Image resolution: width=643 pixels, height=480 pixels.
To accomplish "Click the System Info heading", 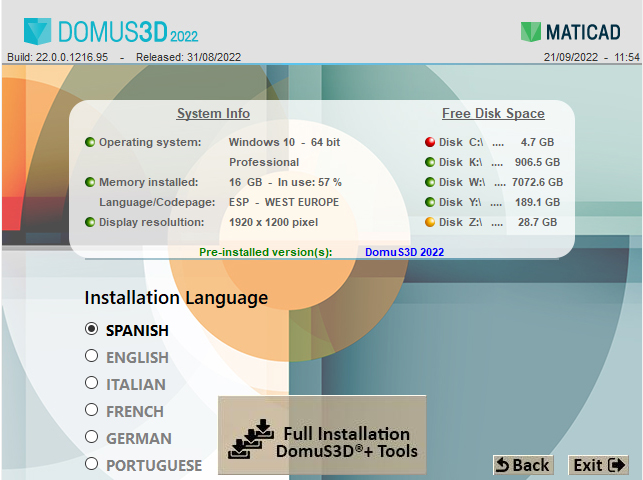I will [213, 114].
